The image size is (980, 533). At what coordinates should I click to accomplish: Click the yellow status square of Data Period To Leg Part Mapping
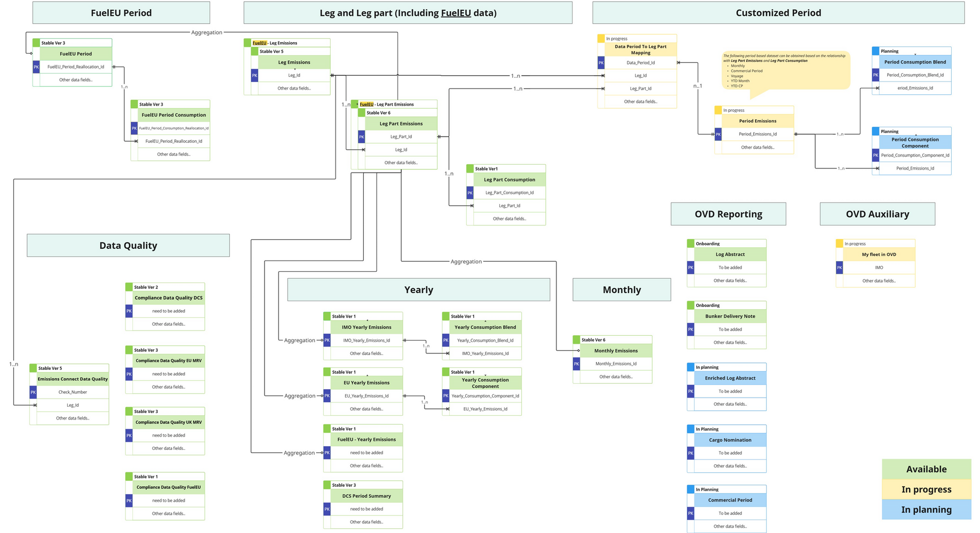click(x=601, y=38)
